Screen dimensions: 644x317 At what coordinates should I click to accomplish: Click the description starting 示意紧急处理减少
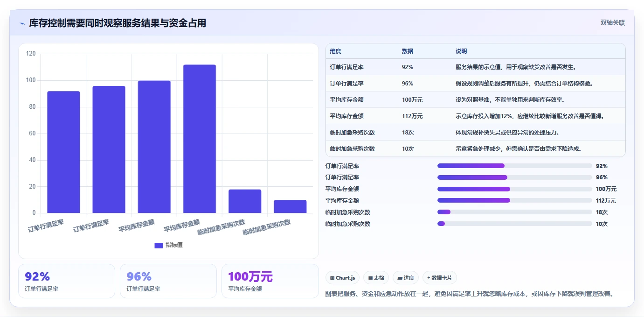518,149
